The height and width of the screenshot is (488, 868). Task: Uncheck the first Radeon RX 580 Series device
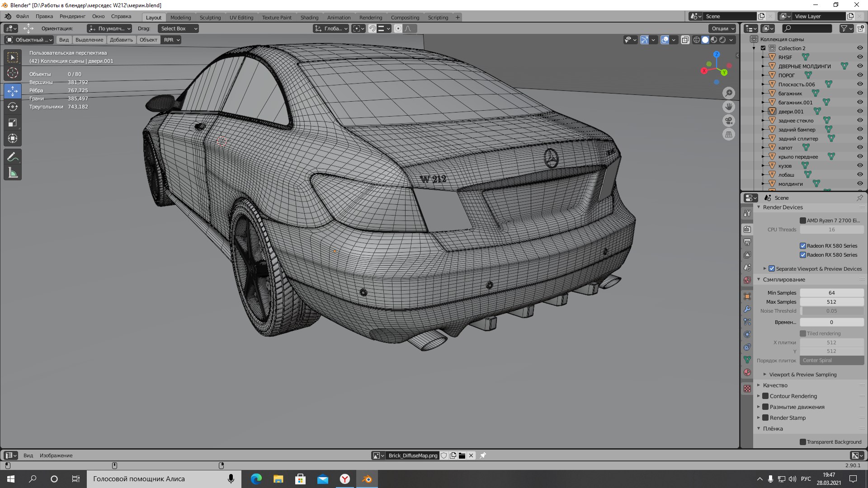[x=803, y=246]
